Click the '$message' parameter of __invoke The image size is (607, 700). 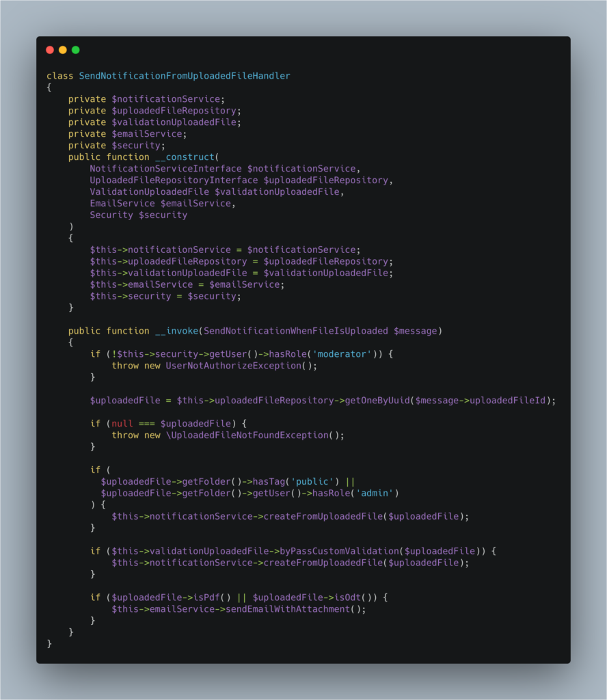415,331
